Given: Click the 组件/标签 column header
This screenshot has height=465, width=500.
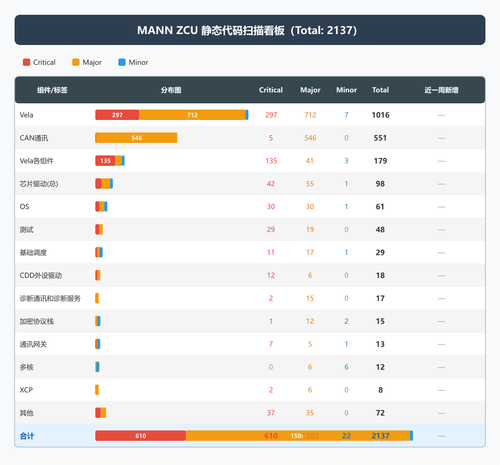Looking at the screenshot, I should point(52,90).
